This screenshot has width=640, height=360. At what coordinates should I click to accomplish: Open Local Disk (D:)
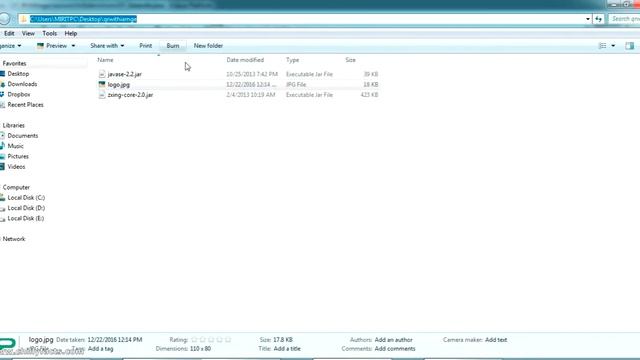[x=26, y=208]
